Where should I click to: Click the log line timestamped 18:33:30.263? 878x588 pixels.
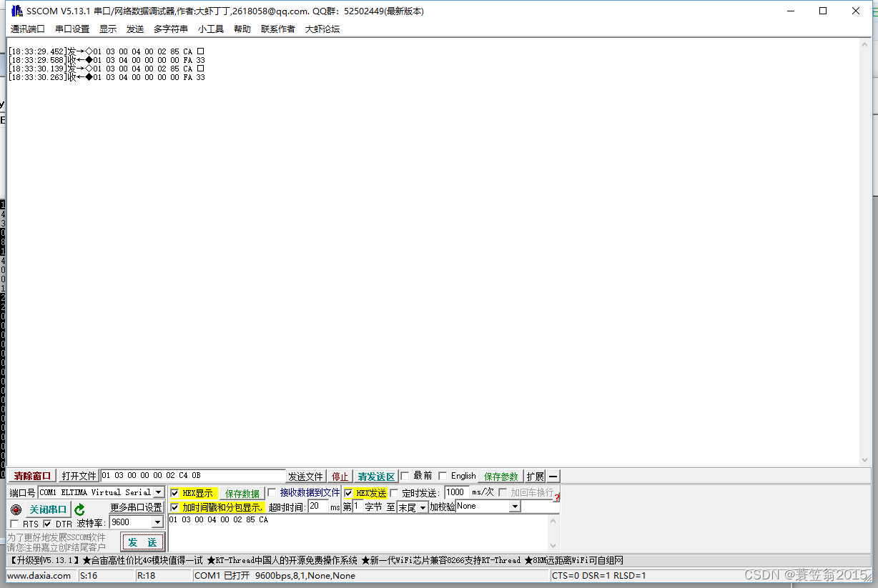[x=107, y=77]
